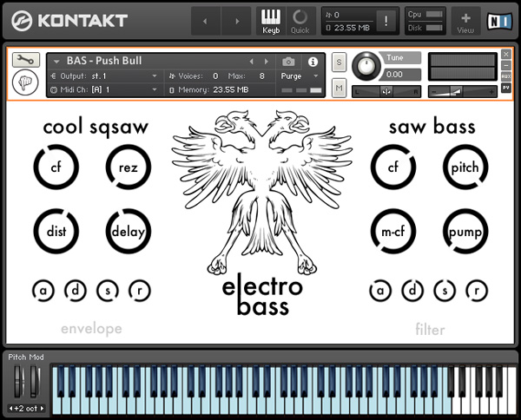The height and width of the screenshot is (420, 521).
Task: Click the saw bass release r knob
Action: (477, 291)
